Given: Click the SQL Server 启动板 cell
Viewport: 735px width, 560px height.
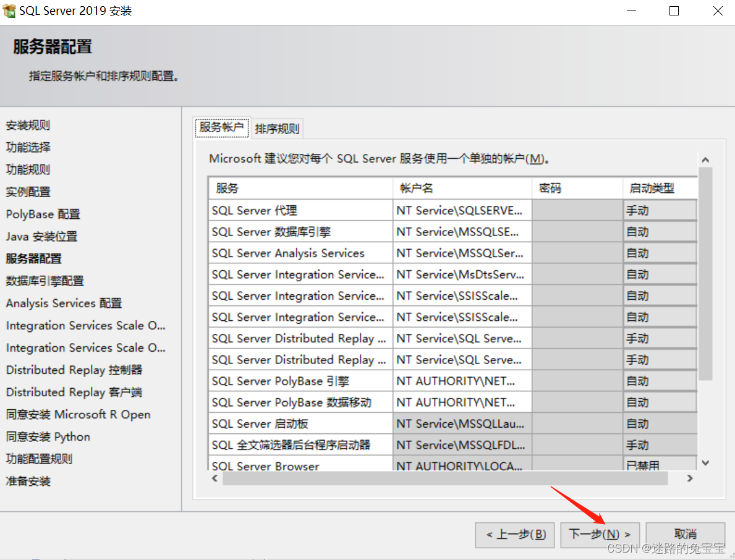Looking at the screenshot, I should tap(300, 423).
